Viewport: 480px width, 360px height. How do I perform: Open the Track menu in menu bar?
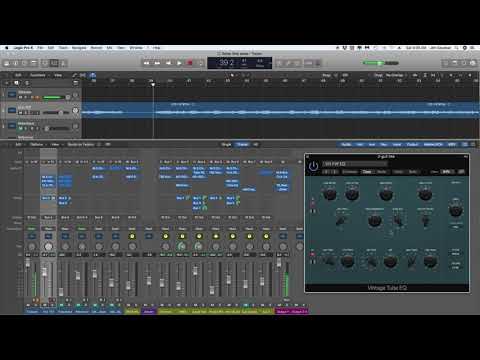63,48
